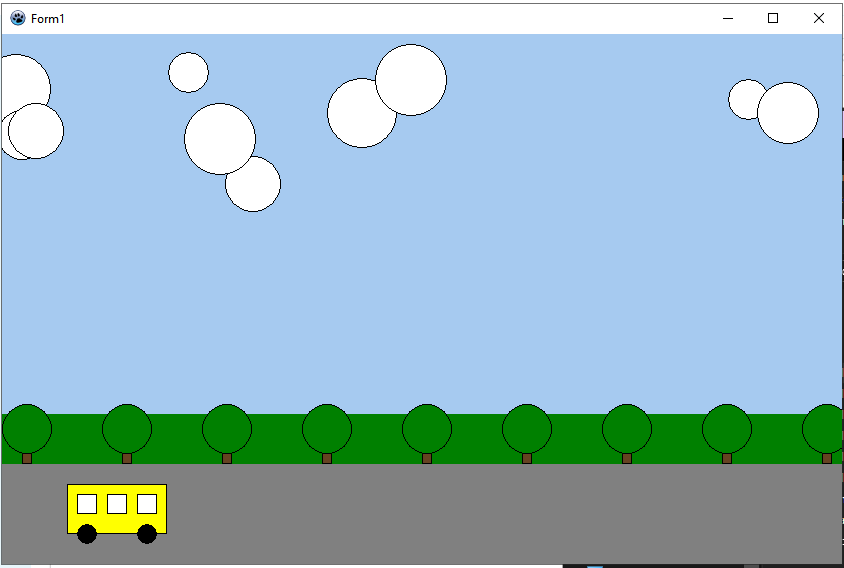Maximize the Form1 window
844x568 pixels.
pos(773,18)
